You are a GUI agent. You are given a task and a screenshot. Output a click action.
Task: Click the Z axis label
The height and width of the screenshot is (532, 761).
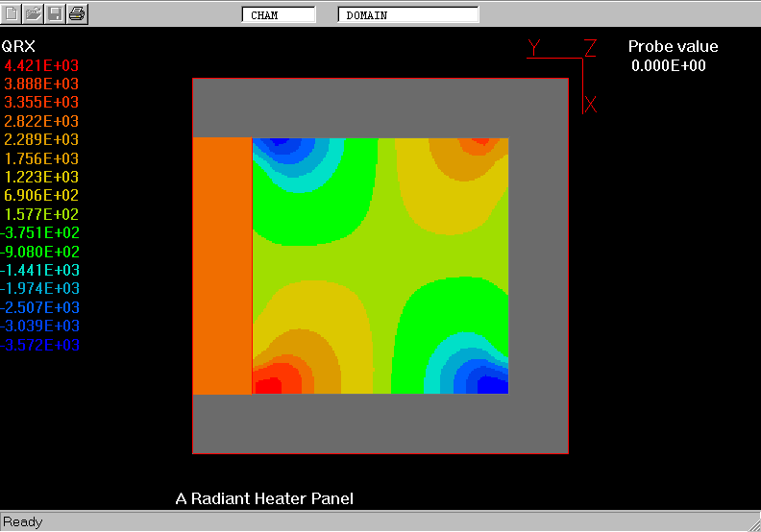coord(591,47)
